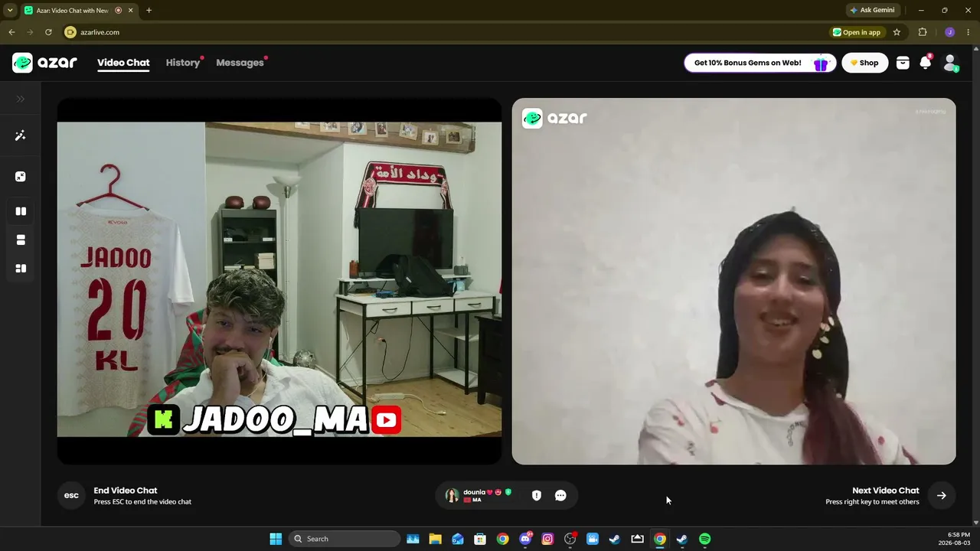Reload the Azar page
Image resolution: width=980 pixels, height=551 pixels.
[x=48, y=32]
